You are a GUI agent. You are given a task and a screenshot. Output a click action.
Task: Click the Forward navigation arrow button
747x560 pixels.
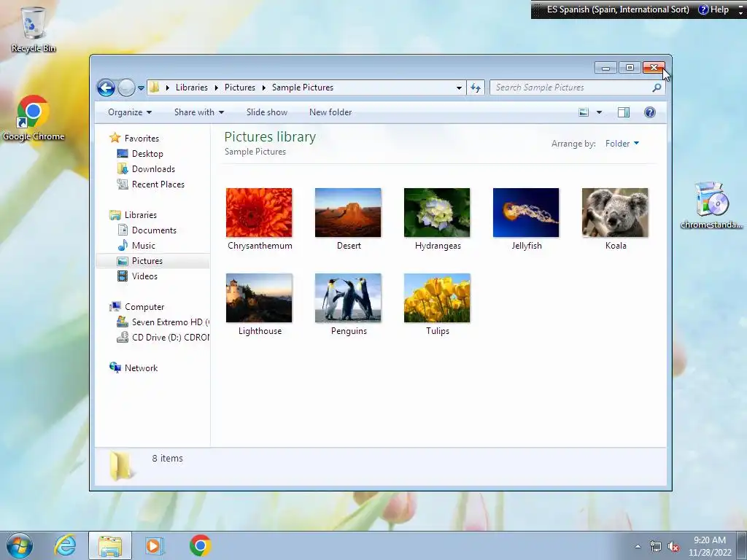(126, 87)
